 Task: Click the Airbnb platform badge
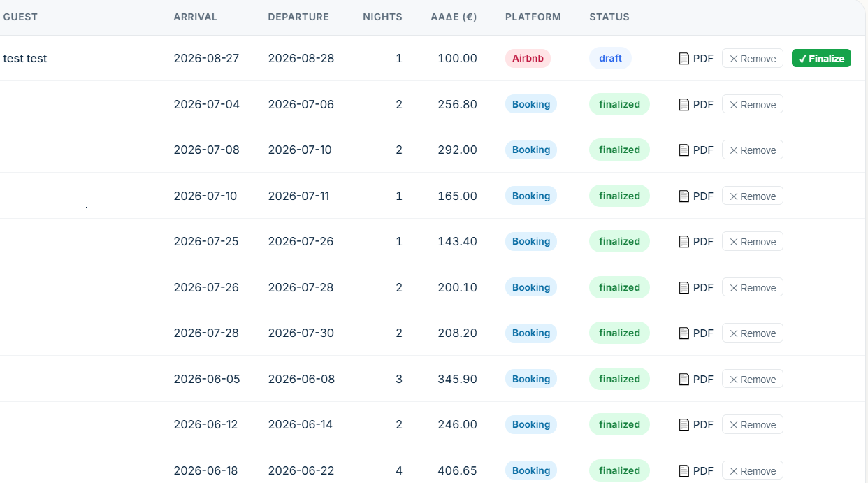point(528,58)
